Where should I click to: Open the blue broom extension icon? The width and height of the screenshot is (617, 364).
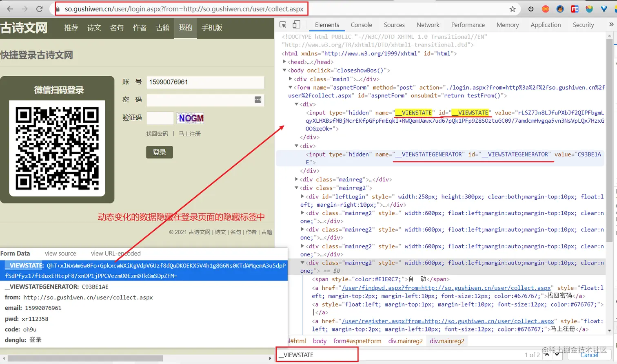(x=560, y=9)
